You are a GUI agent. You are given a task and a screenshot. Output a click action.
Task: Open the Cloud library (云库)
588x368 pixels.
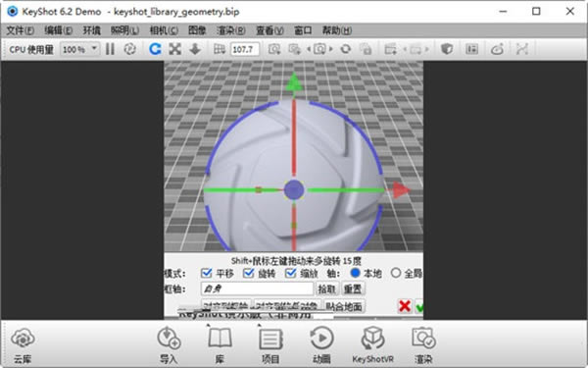pyautogui.click(x=23, y=344)
